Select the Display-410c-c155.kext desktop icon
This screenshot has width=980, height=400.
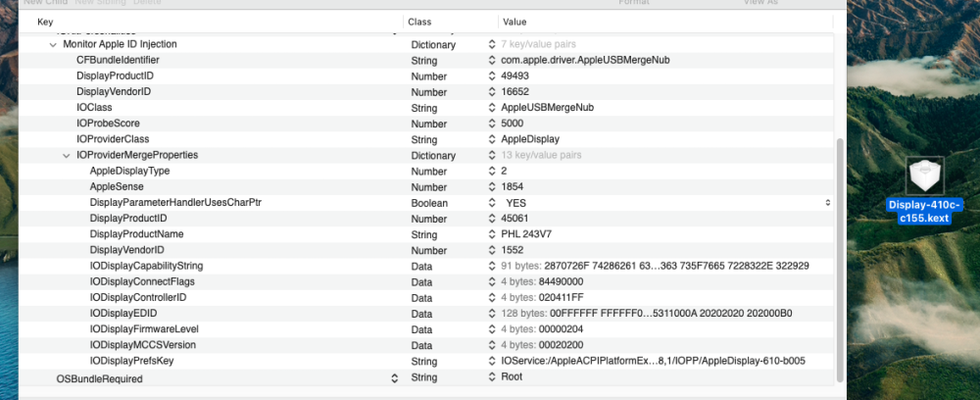coord(925,190)
